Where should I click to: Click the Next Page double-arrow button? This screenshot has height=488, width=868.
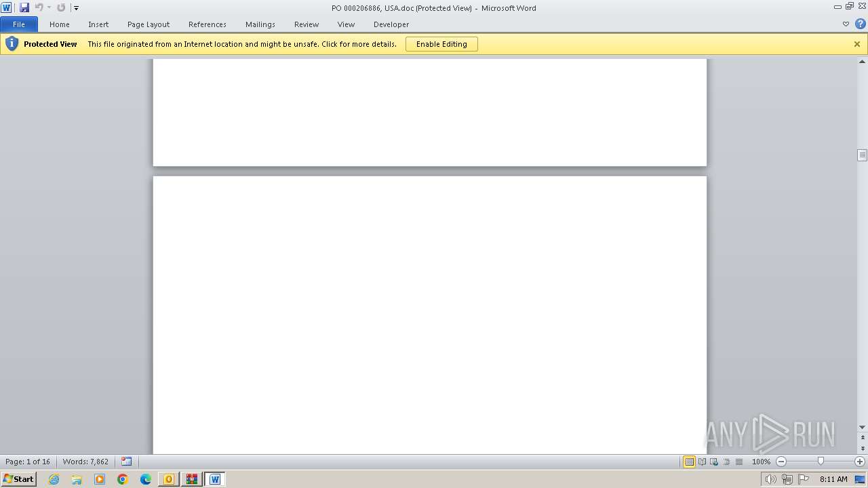(x=862, y=449)
